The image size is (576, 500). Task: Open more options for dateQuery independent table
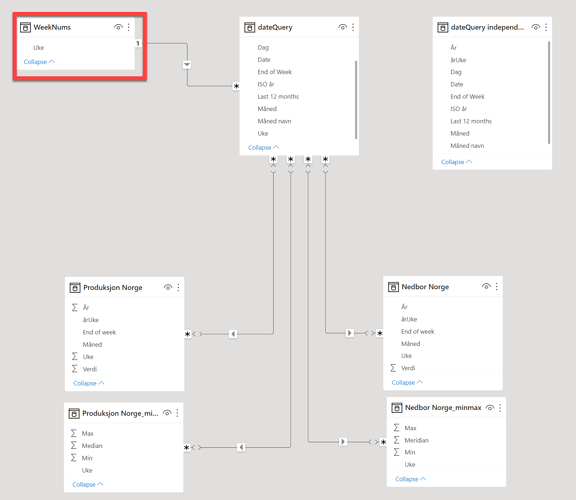click(x=546, y=27)
